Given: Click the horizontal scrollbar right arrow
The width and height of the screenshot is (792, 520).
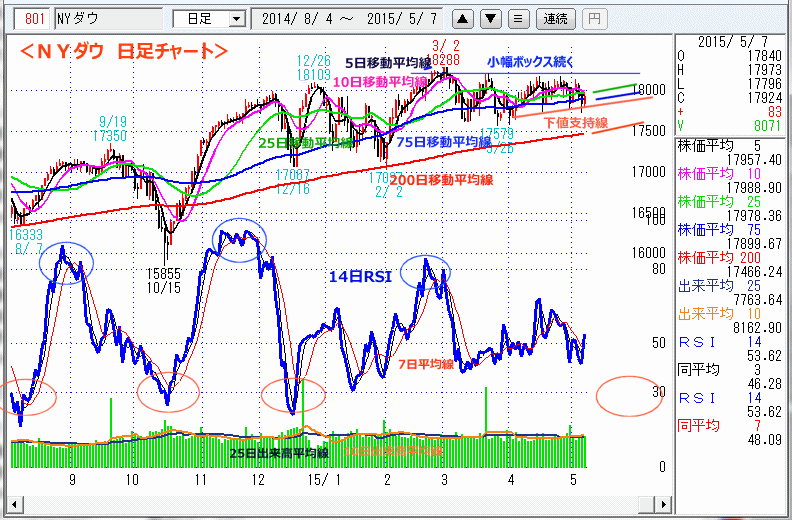Looking at the screenshot, I should pos(663,504).
